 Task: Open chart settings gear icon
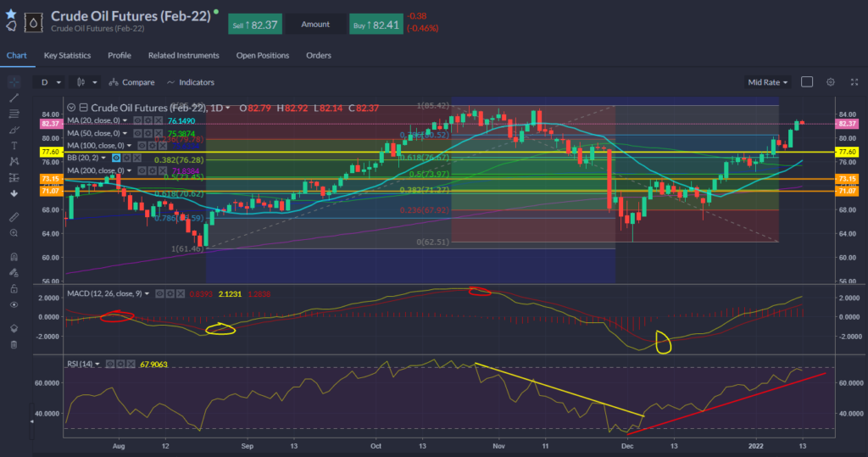[830, 82]
